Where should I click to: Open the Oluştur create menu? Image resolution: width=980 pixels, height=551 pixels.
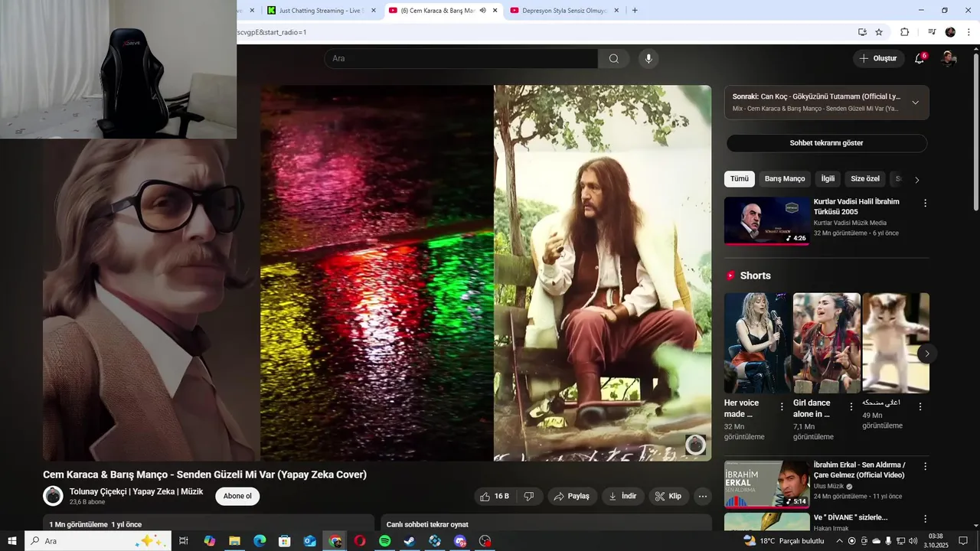click(x=878, y=59)
